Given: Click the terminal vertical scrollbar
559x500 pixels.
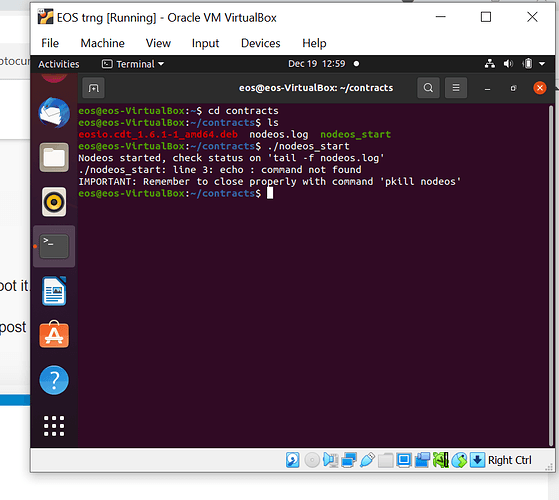Looking at the screenshot, I should pyautogui.click(x=551, y=275).
